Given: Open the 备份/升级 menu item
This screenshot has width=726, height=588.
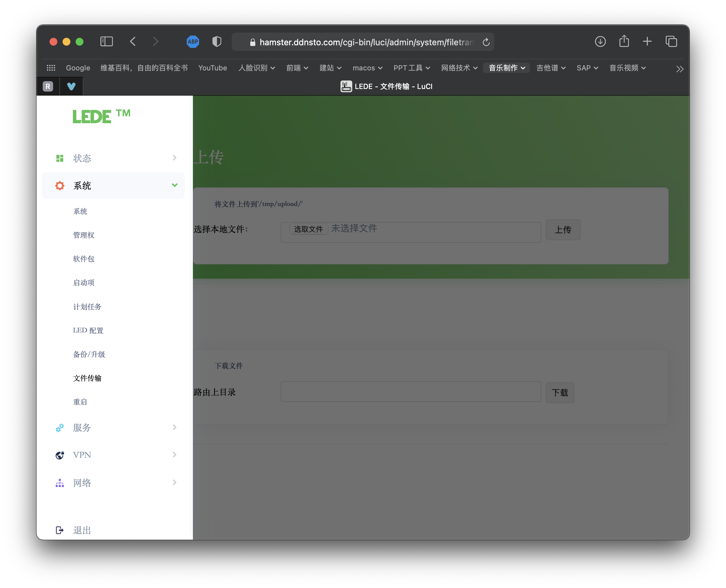Looking at the screenshot, I should [89, 354].
